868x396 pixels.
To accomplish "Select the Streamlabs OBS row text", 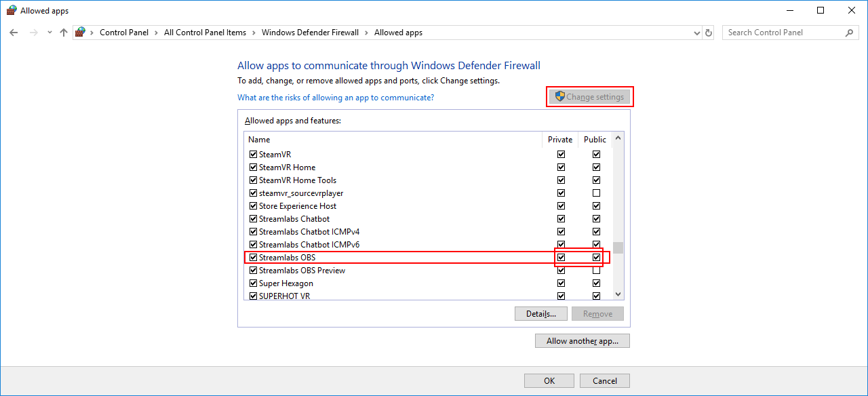I will click(x=287, y=258).
